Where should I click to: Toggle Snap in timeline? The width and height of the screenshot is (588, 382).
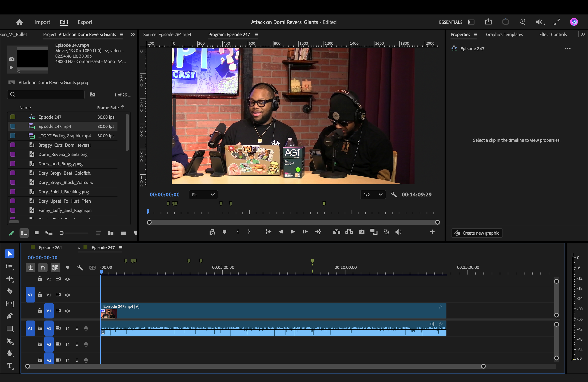coord(43,268)
